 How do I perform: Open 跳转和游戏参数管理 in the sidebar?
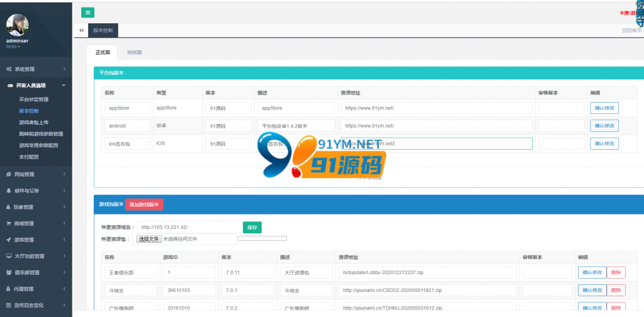pyautogui.click(x=41, y=134)
